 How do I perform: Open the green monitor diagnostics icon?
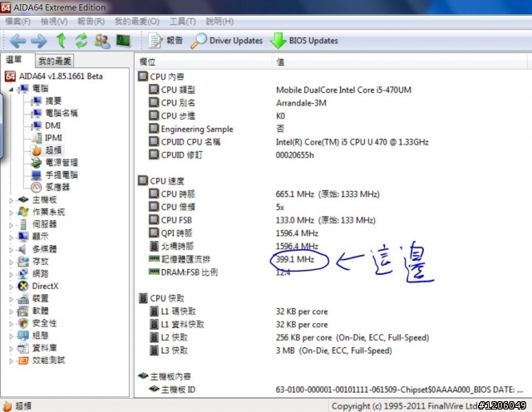click(124, 41)
